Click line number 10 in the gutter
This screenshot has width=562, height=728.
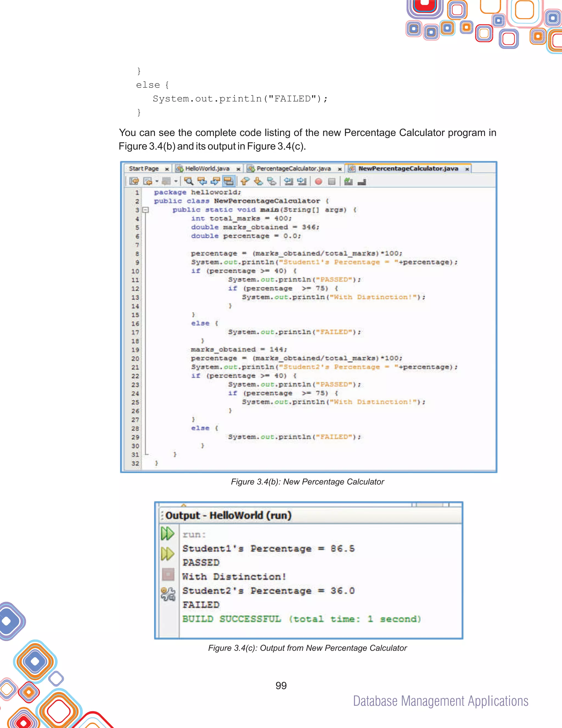135,271
